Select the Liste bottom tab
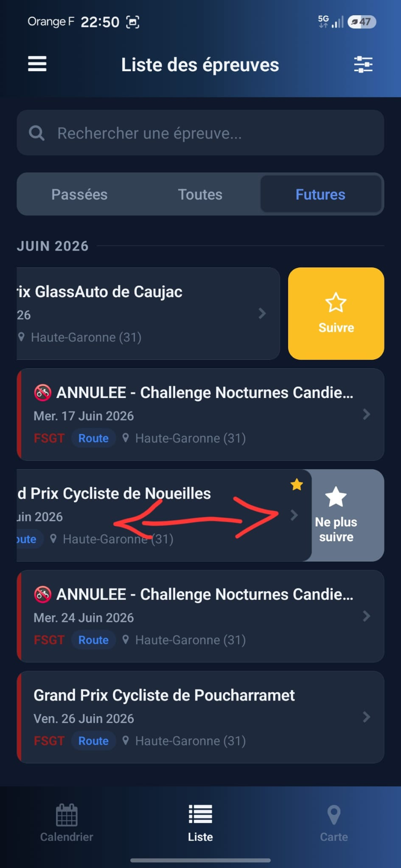The image size is (401, 868). coord(200,823)
